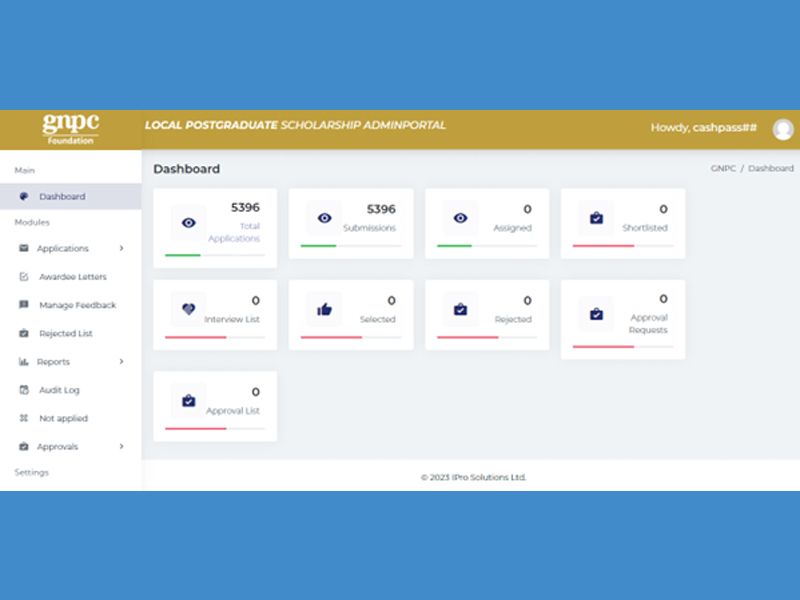Open Manage Feedback in sidebar

tap(77, 305)
